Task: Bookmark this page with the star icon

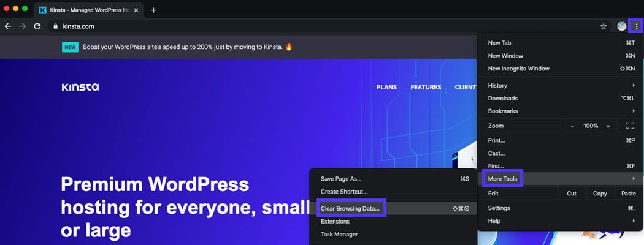Action: [604, 26]
